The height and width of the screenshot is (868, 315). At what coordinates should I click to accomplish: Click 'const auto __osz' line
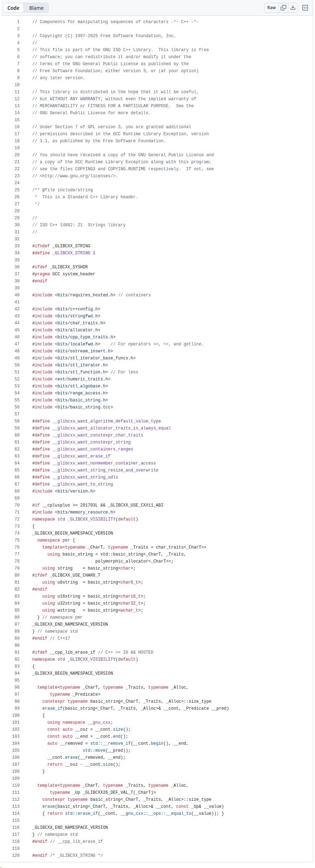[x=89, y=729]
